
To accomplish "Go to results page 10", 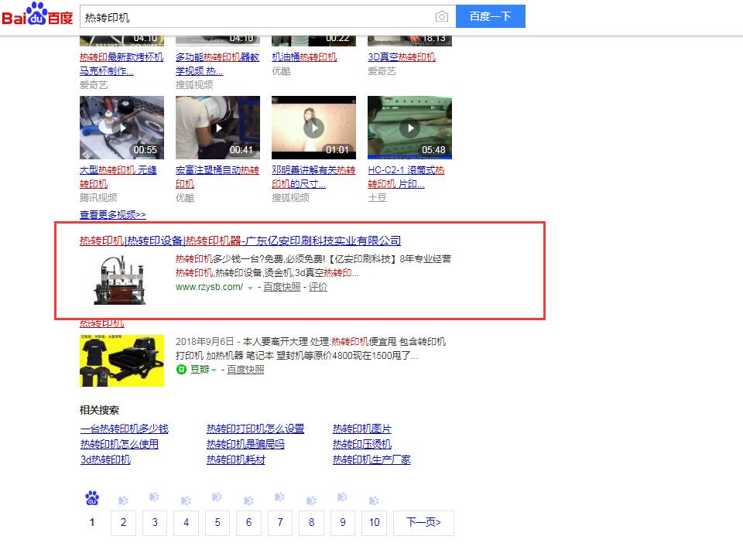I will (x=374, y=523).
